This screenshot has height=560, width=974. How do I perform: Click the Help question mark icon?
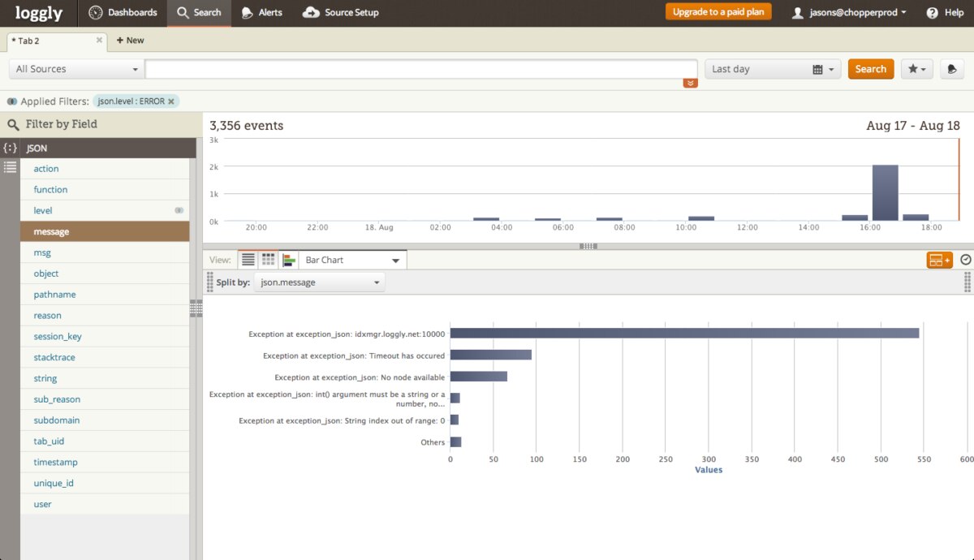pyautogui.click(x=932, y=12)
